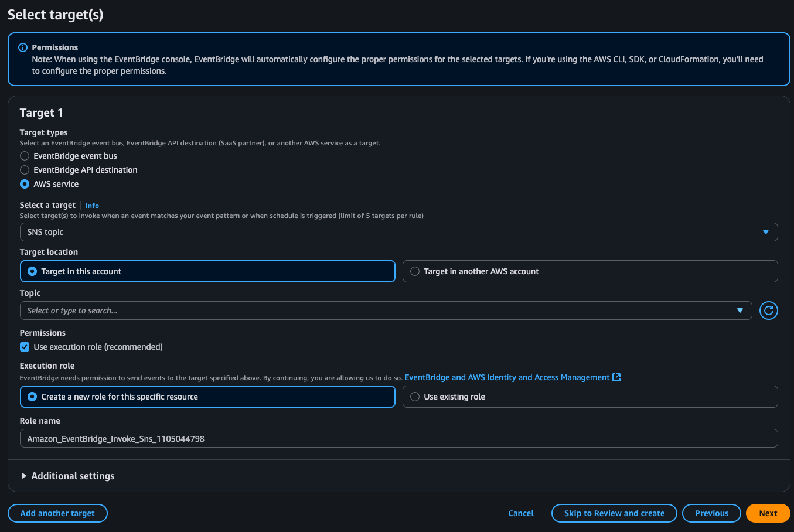Select the EventBridge event bus radio option
This screenshot has height=532, width=794.
(x=25, y=156)
